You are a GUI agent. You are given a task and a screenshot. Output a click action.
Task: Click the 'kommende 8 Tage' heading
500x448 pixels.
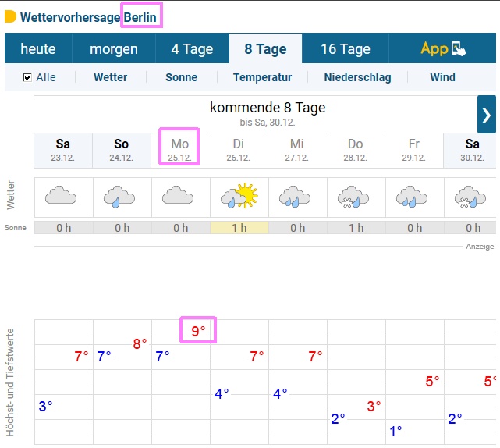point(268,108)
